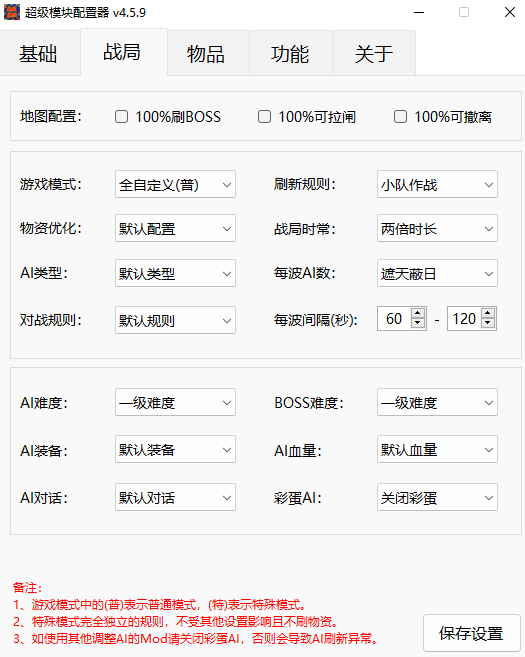Decrease the 每波间隔 maximum value (120) with down arrow
This screenshot has height=657, width=525.
(x=488, y=323)
